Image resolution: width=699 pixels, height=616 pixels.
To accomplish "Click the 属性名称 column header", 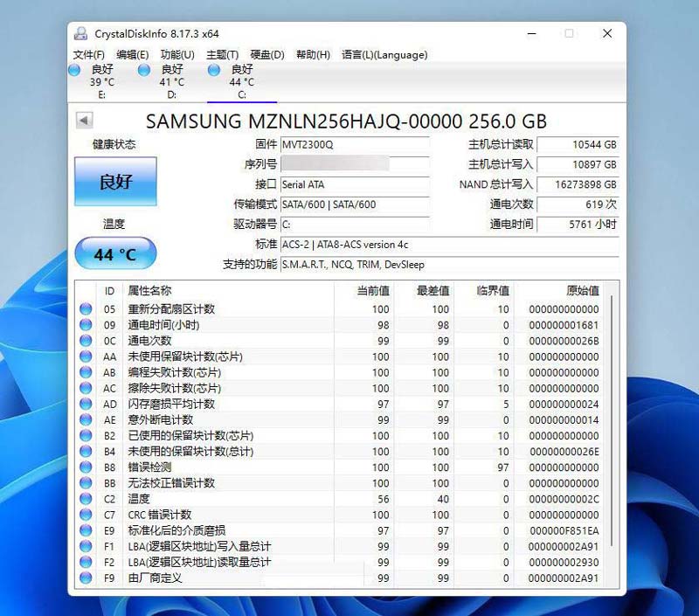I will coord(150,291).
